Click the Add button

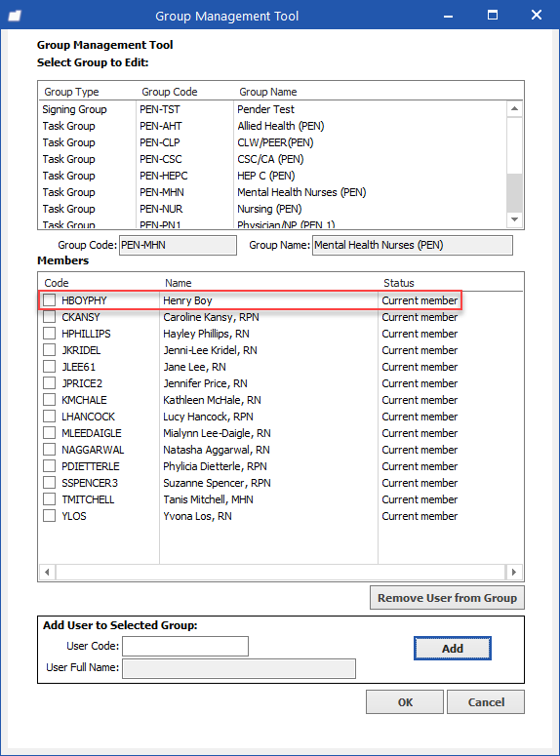click(x=453, y=649)
